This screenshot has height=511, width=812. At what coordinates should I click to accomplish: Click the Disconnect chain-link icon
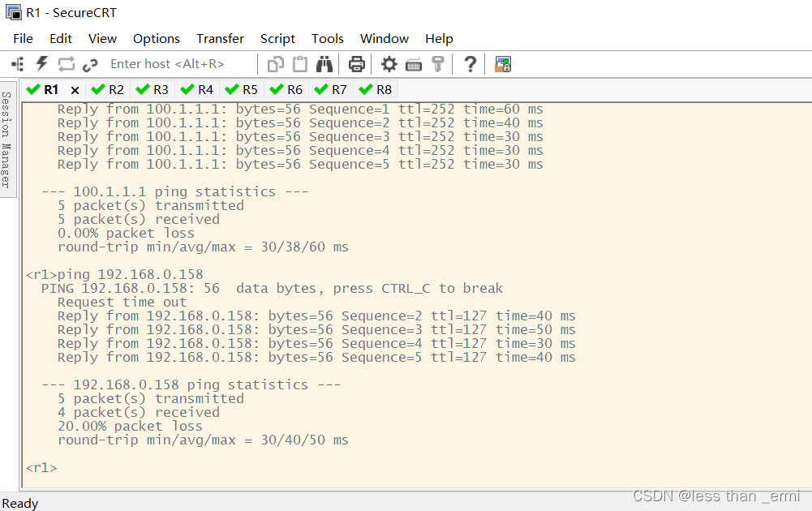pyautogui.click(x=90, y=65)
